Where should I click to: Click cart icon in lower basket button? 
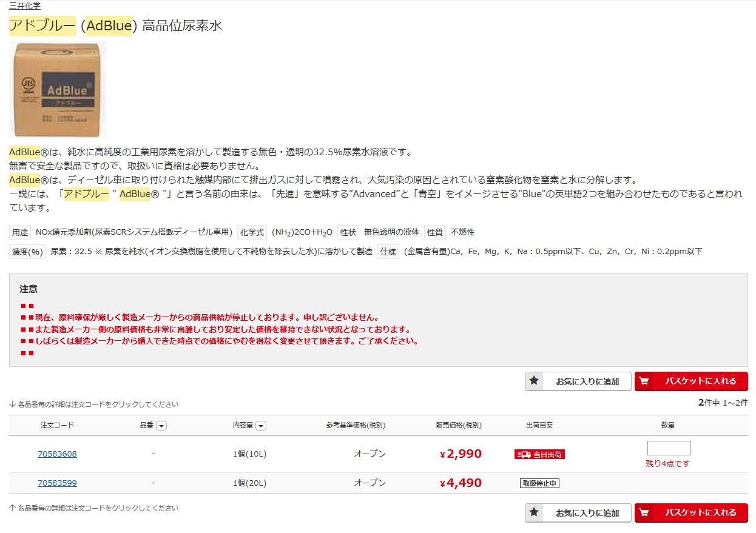pyautogui.click(x=644, y=513)
